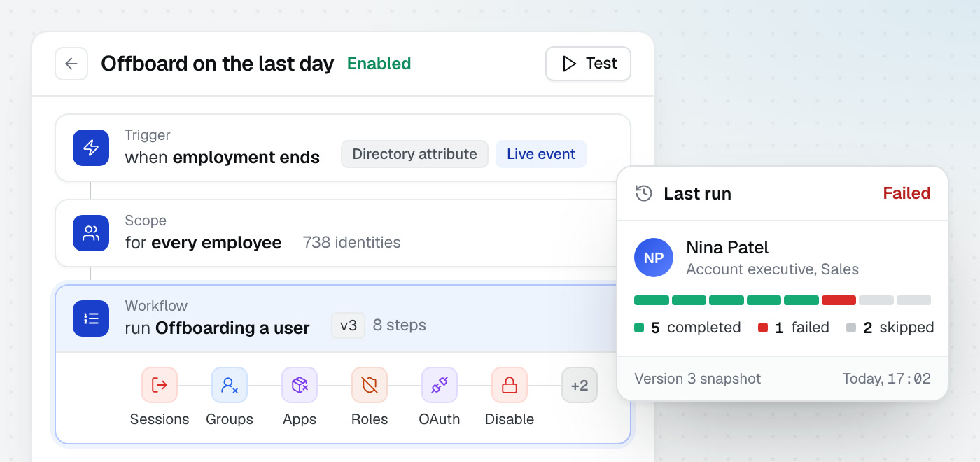This screenshot has width=980, height=462.
Task: Click the Sessions label text
Action: click(160, 419)
